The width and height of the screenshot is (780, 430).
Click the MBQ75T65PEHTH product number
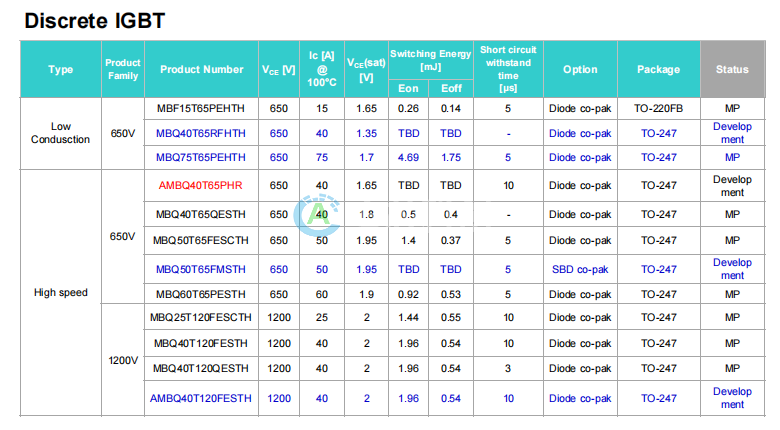click(201, 157)
